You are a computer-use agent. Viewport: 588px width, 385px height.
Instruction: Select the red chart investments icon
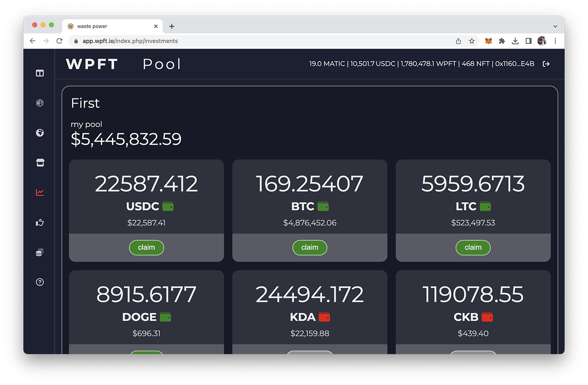pyautogui.click(x=40, y=192)
